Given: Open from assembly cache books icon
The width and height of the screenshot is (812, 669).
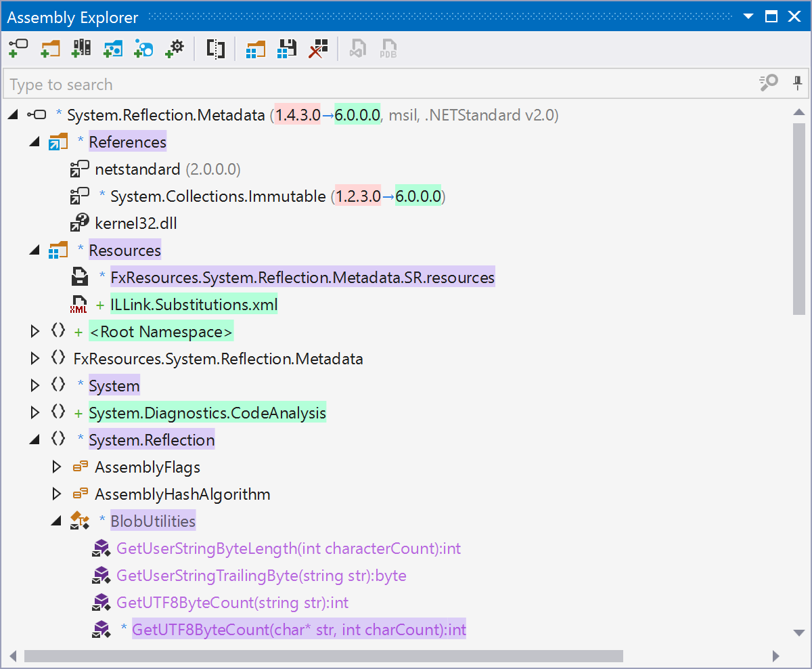Looking at the screenshot, I should click(x=81, y=48).
